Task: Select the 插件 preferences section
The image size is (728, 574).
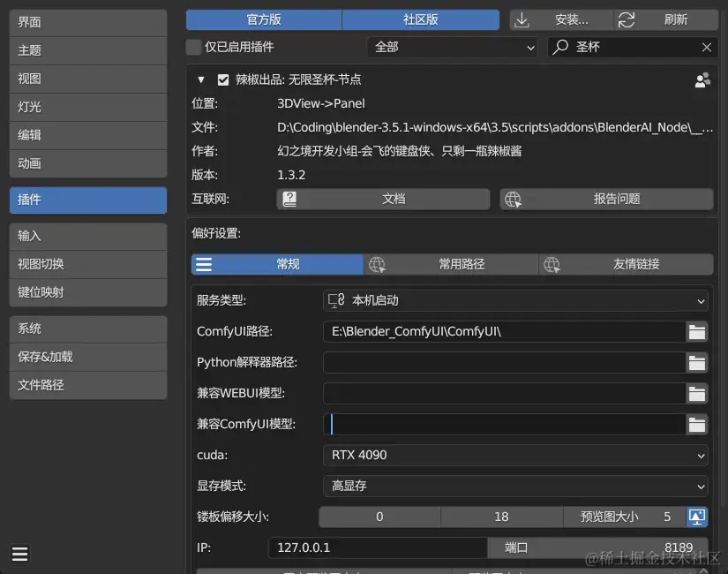Action: (88, 200)
